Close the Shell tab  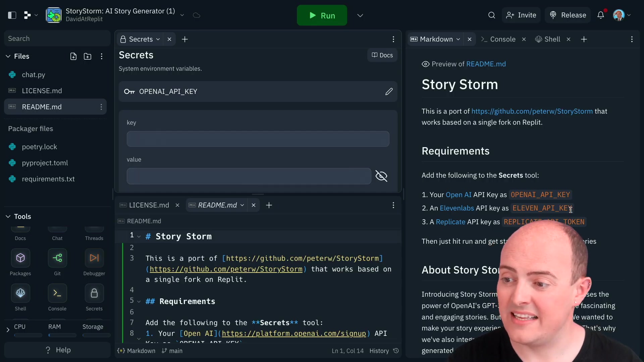tap(569, 39)
